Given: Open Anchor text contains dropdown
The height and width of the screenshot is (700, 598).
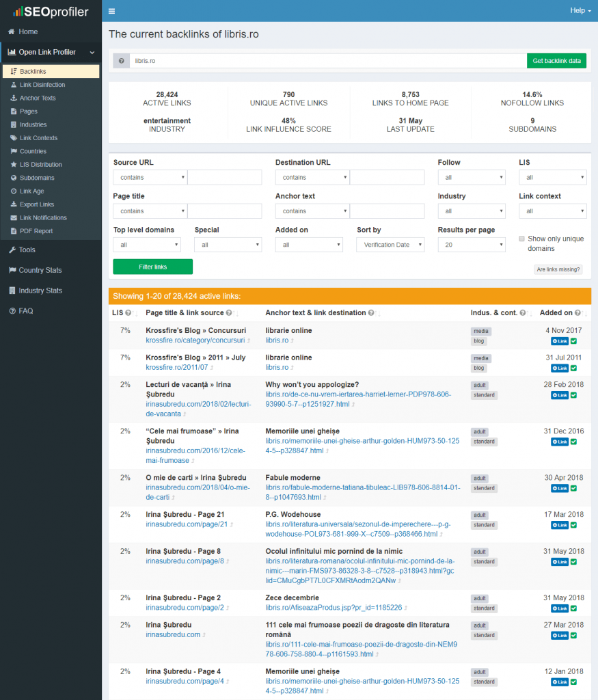Looking at the screenshot, I should 312,211.
